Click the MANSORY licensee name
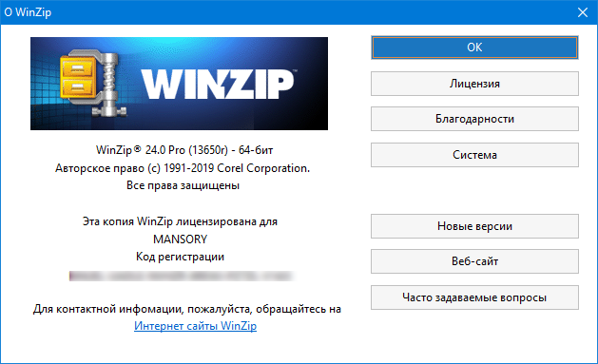Image resolution: width=598 pixels, height=364 pixels. click(180, 239)
